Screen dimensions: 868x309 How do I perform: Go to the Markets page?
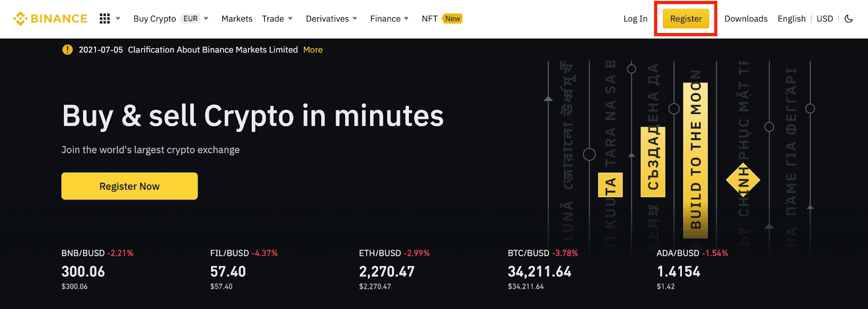pos(237,18)
